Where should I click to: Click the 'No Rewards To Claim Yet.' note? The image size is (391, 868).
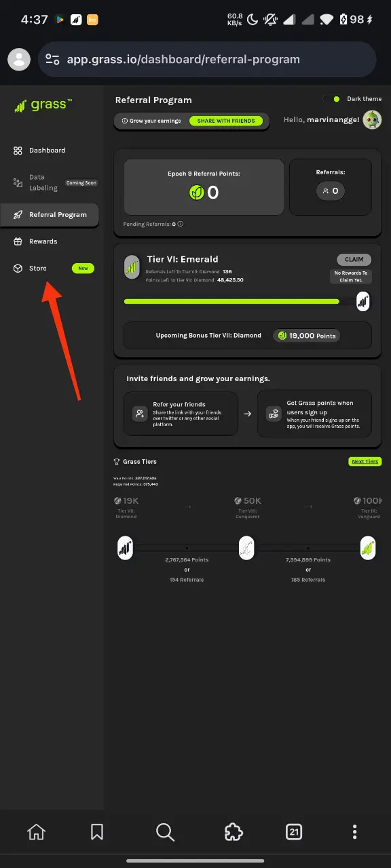(x=351, y=276)
